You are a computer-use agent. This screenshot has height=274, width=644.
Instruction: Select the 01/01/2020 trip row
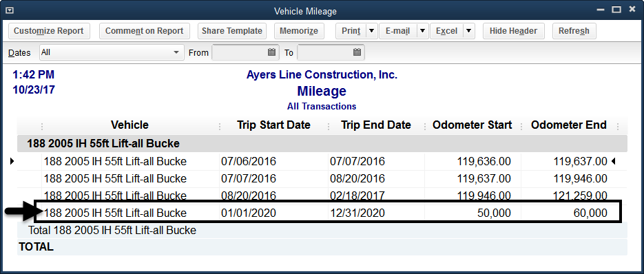(328, 212)
